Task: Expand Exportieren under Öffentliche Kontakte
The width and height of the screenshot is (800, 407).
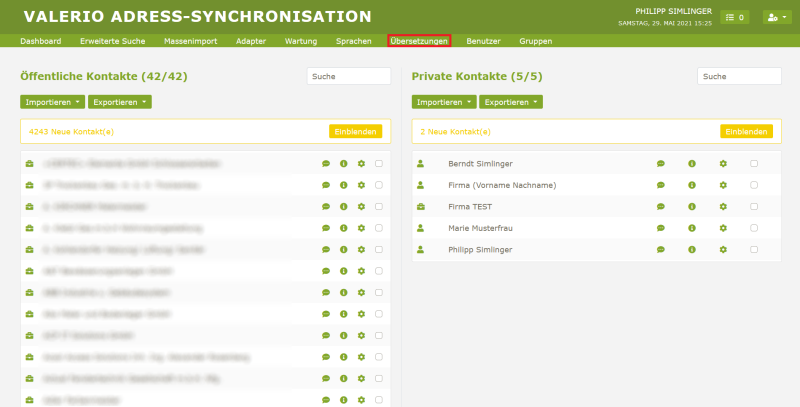Action: tap(120, 102)
